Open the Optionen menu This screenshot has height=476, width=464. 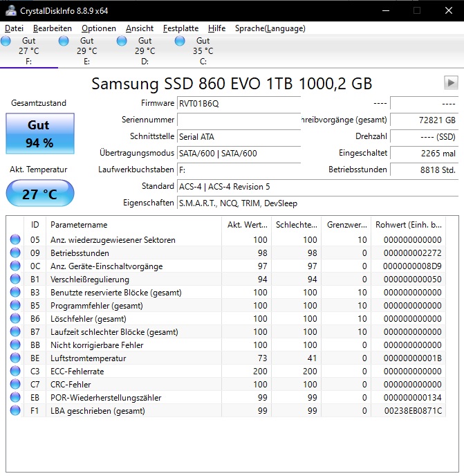click(99, 28)
